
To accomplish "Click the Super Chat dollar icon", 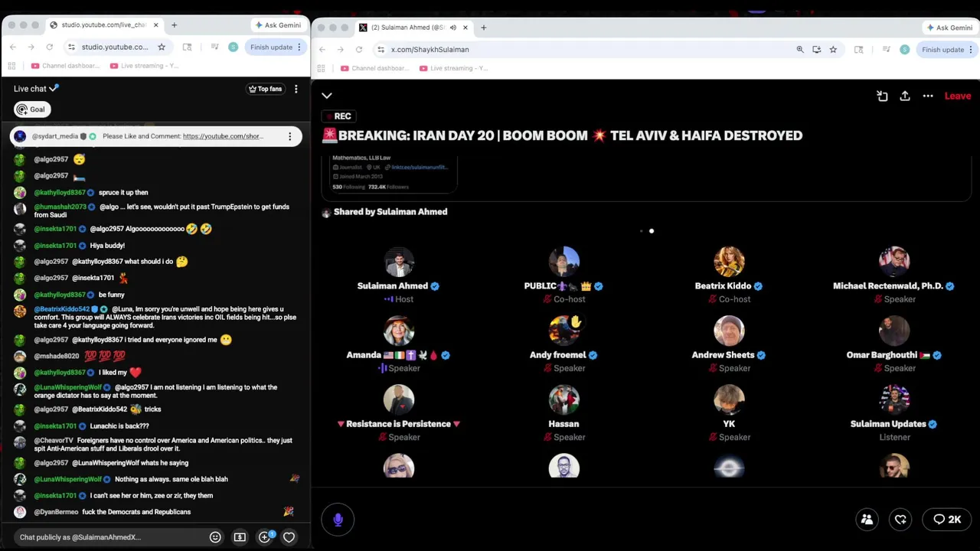I will 240,537.
